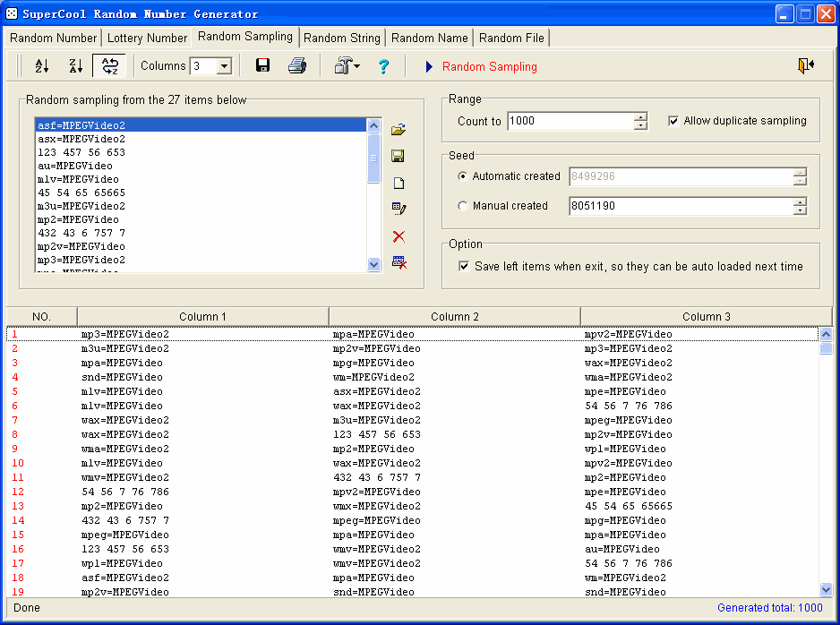Open the help question mark icon
840x625 pixels.
(x=383, y=66)
